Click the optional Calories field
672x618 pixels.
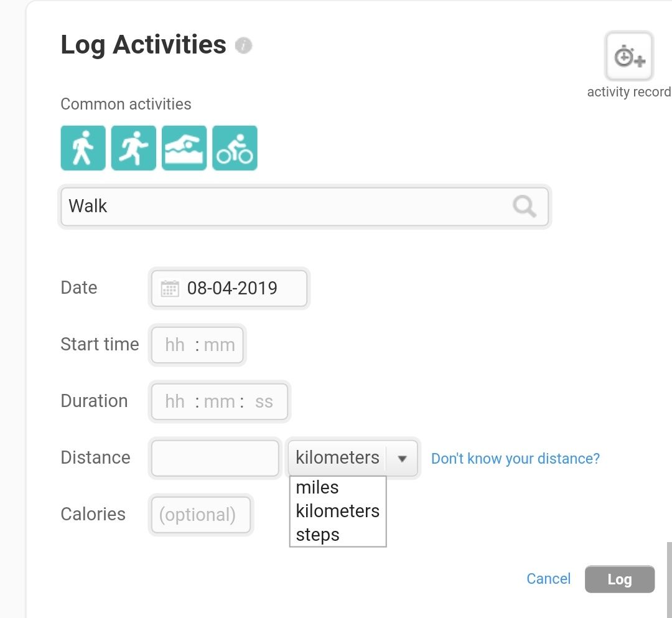point(200,515)
